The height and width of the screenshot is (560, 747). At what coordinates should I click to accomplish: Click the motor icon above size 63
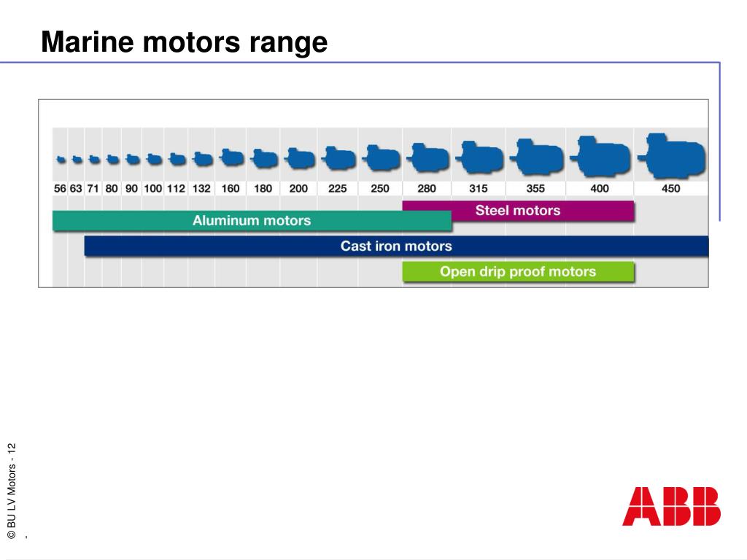click(x=77, y=160)
